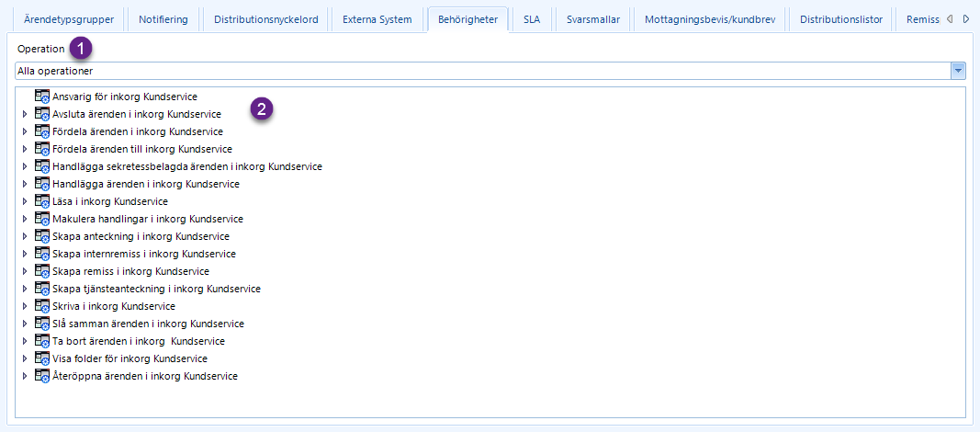
Task: Click icon beside Skapa remiss i inkorg Kundservice
Action: [x=42, y=272]
